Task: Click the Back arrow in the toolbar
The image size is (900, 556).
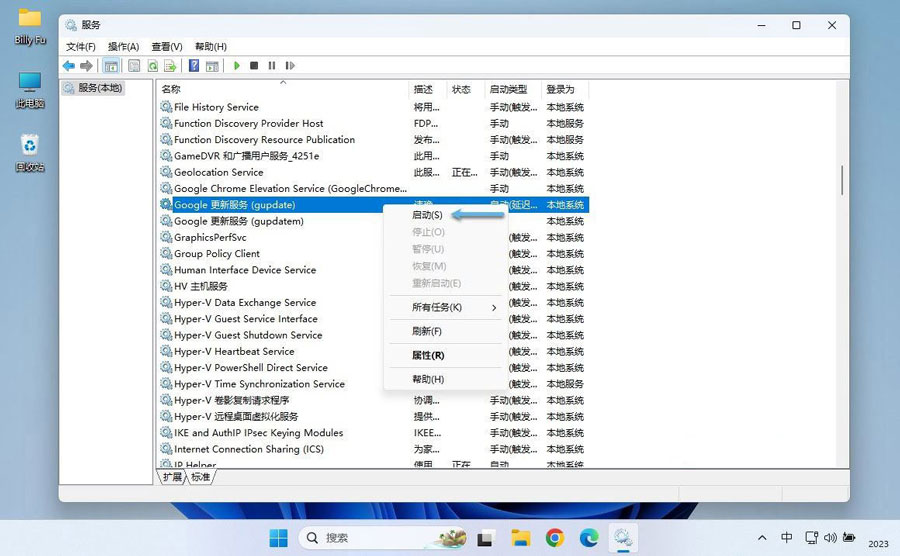Action: [x=68, y=66]
